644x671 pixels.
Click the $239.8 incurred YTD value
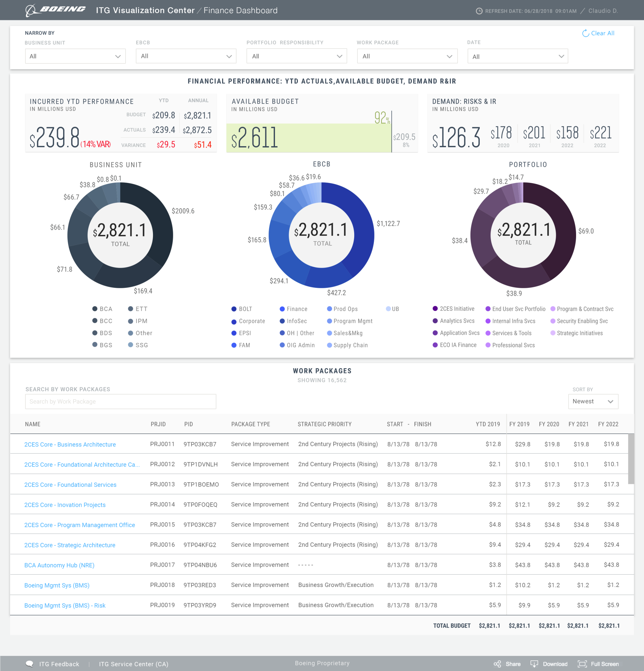(x=55, y=137)
